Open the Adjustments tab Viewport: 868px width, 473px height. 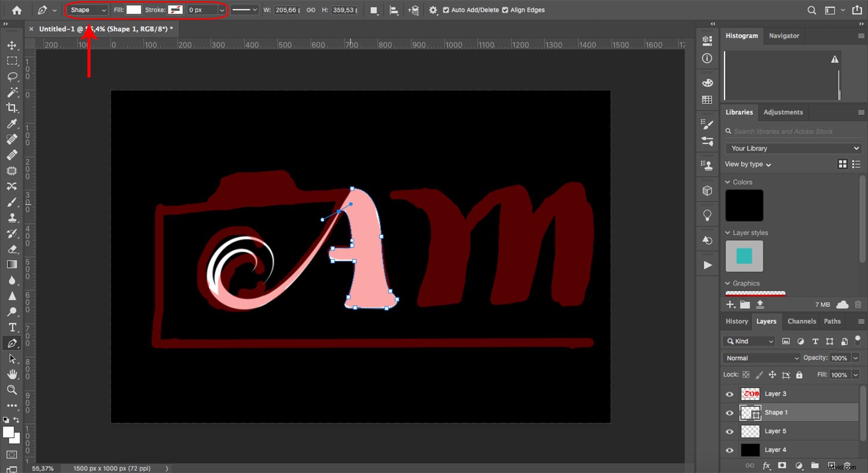(x=783, y=112)
